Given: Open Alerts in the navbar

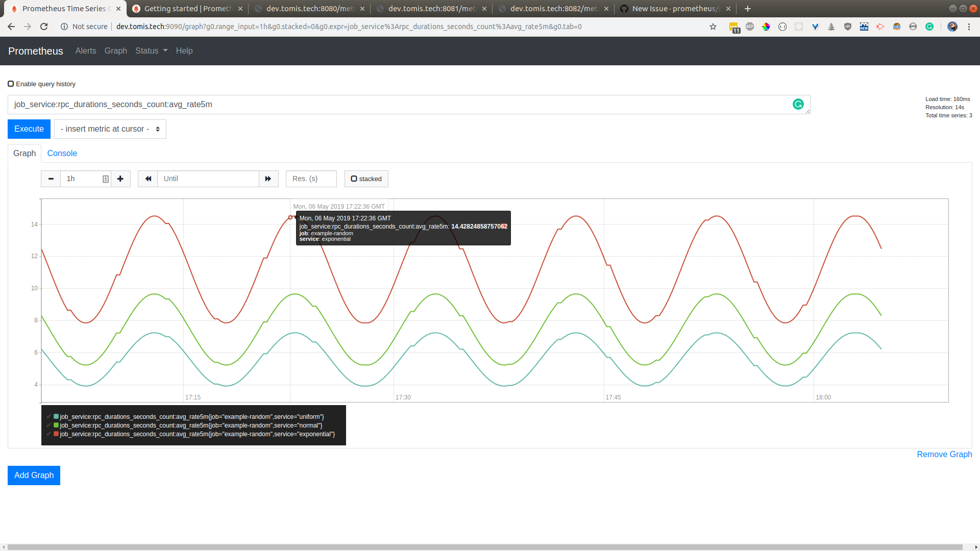Looking at the screenshot, I should [86, 51].
